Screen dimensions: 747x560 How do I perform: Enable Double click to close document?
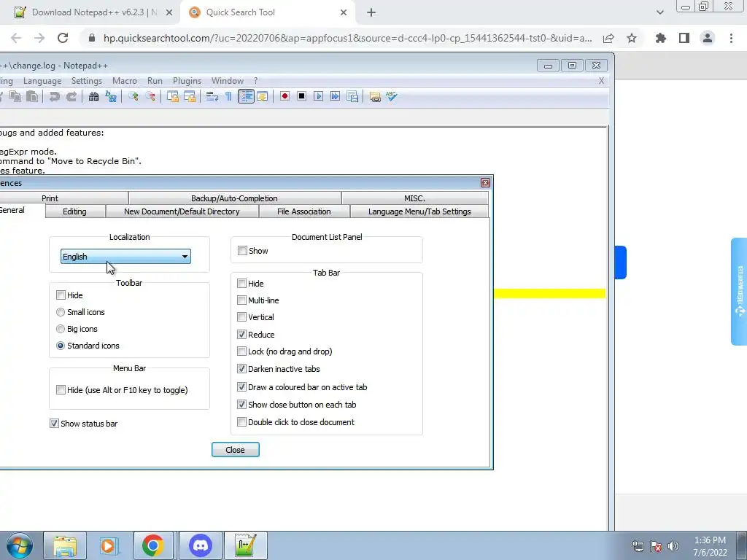(x=241, y=422)
